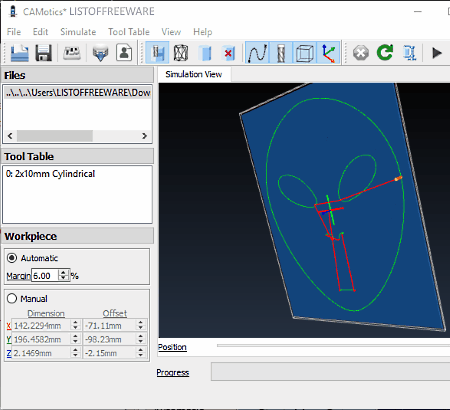The image size is (450, 410).
Task: Start playback with the play arrow
Action: click(x=437, y=53)
